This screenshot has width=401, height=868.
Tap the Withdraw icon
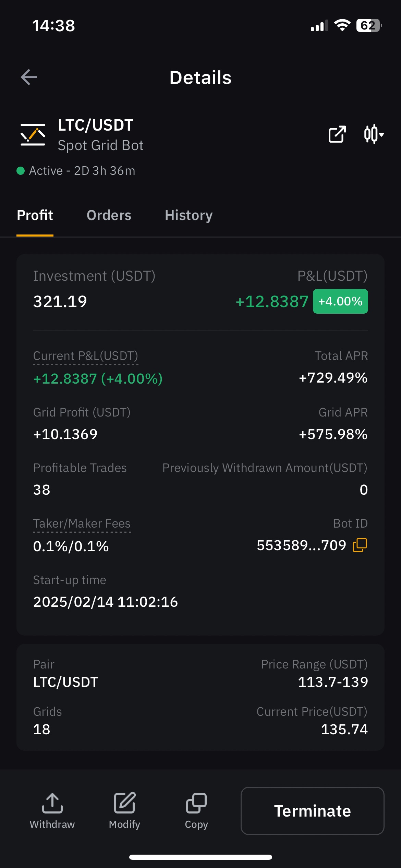pyautogui.click(x=52, y=803)
